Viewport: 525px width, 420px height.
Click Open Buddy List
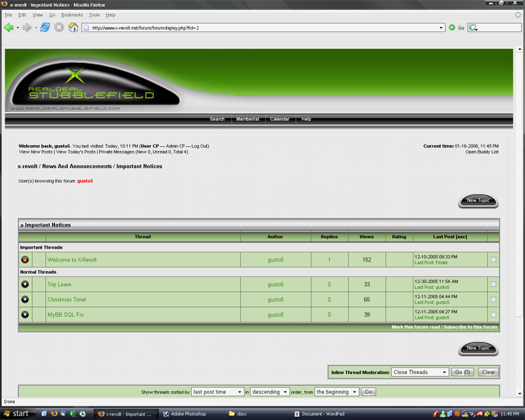(x=482, y=152)
